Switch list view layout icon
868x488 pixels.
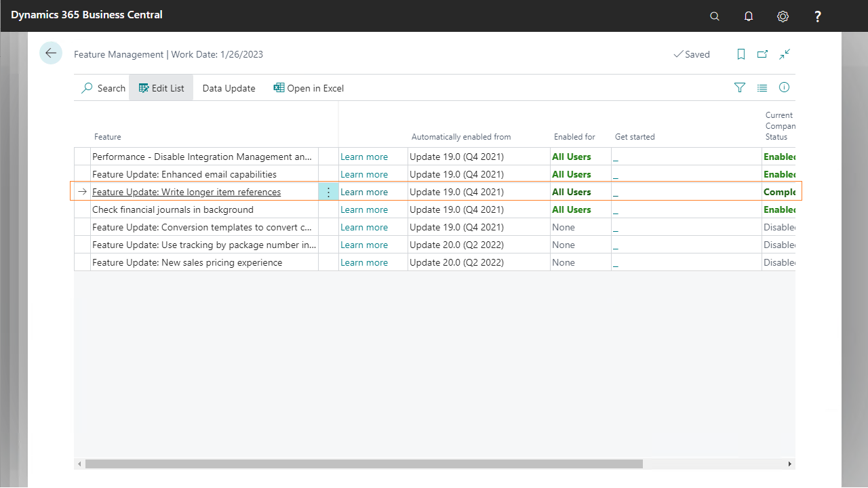(x=762, y=87)
